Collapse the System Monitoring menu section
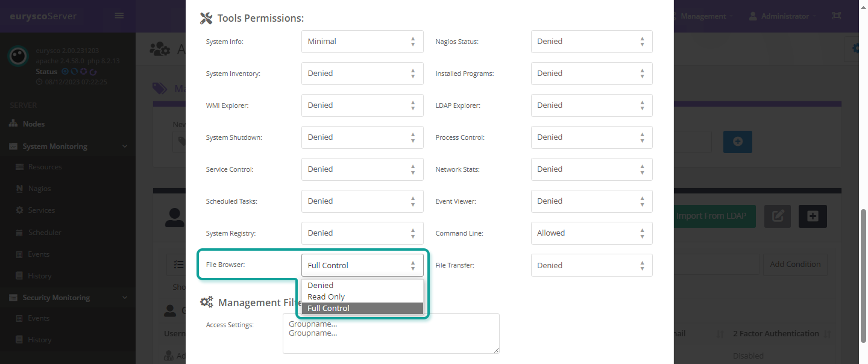868x364 pixels. pos(125,146)
